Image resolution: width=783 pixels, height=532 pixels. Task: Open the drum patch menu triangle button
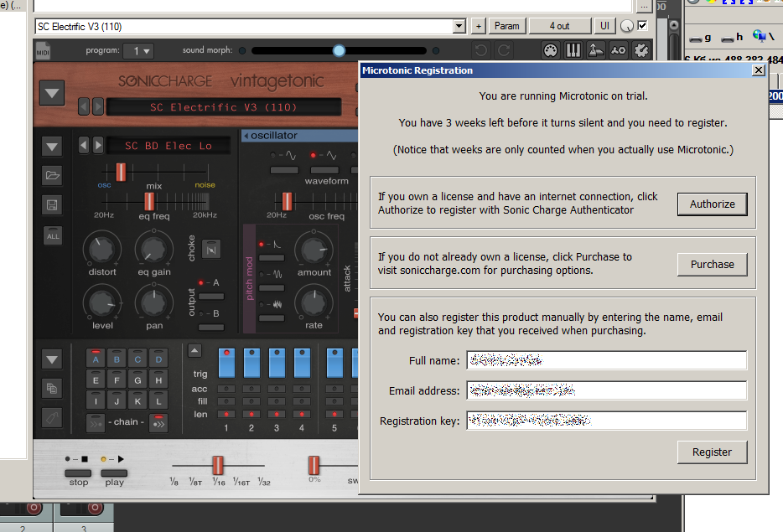52,147
